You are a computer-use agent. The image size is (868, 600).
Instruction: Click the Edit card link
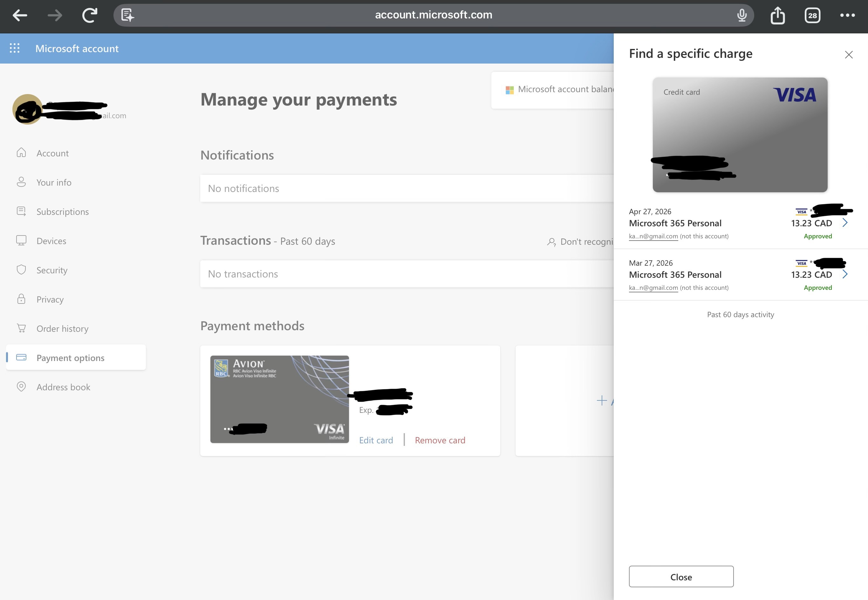click(x=376, y=440)
